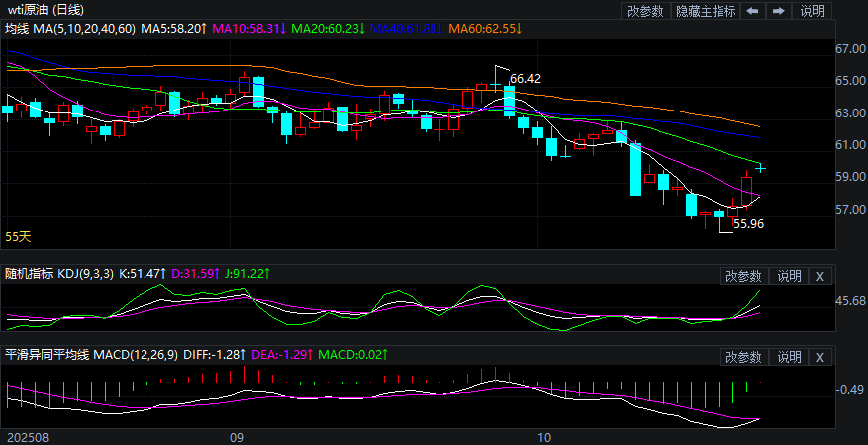868x445 pixels.
Task: Open 说明 for the MACD indicator
Action: [789, 357]
